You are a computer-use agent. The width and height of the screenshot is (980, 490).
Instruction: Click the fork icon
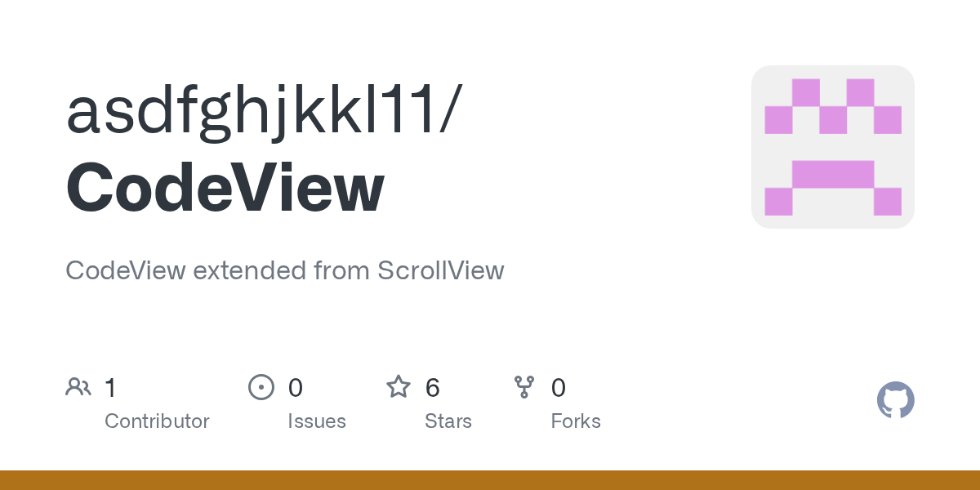(x=524, y=387)
